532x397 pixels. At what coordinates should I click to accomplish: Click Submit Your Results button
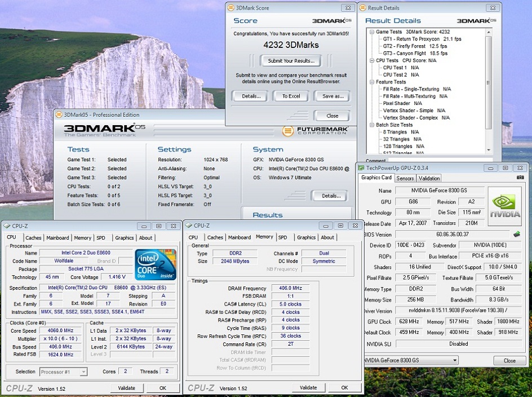[291, 61]
